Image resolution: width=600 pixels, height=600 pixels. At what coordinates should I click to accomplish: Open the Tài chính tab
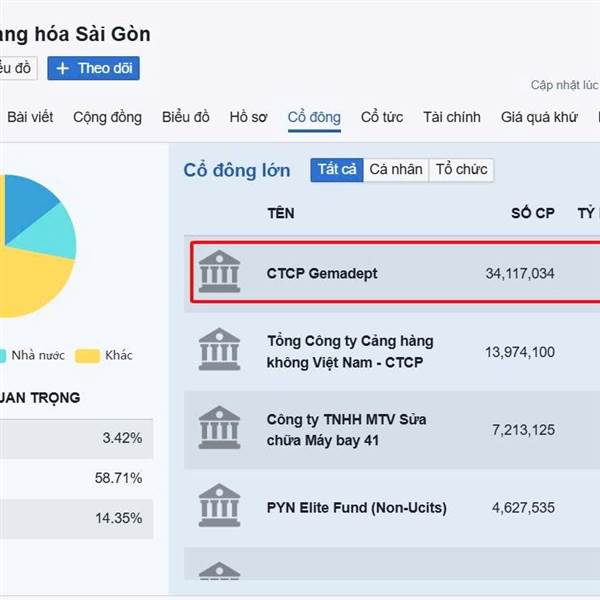(x=452, y=117)
